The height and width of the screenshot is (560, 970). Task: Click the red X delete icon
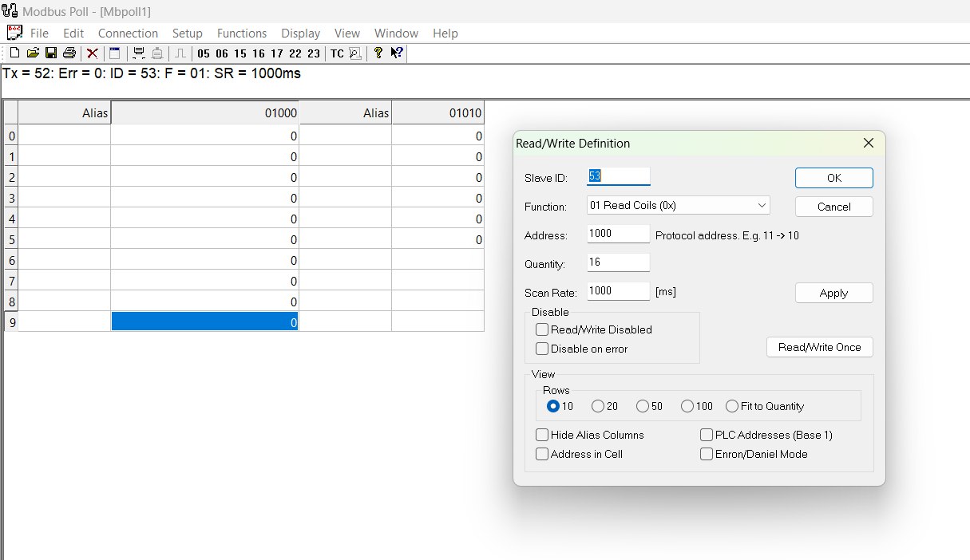point(93,53)
